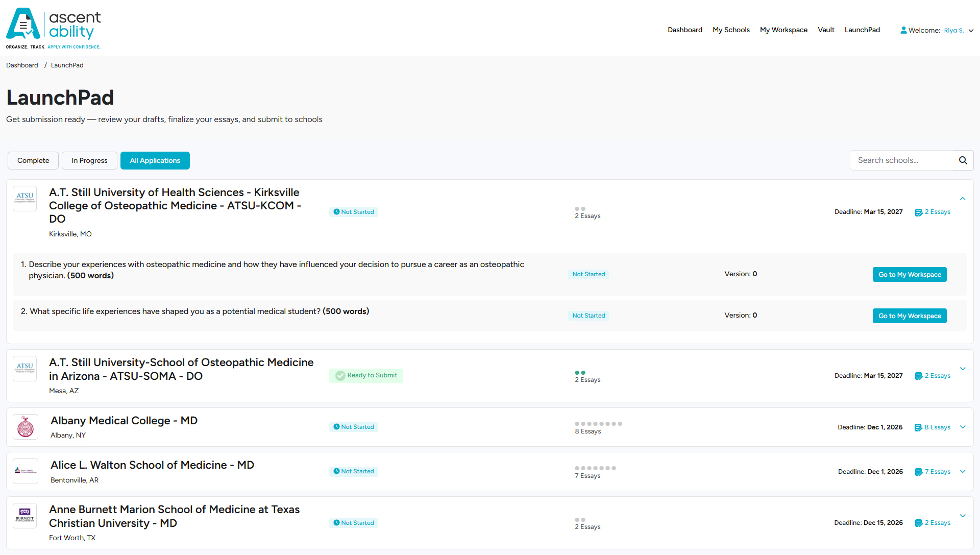
Task: Click the essay icon in ATSU-KCOM row
Action: coord(919,212)
